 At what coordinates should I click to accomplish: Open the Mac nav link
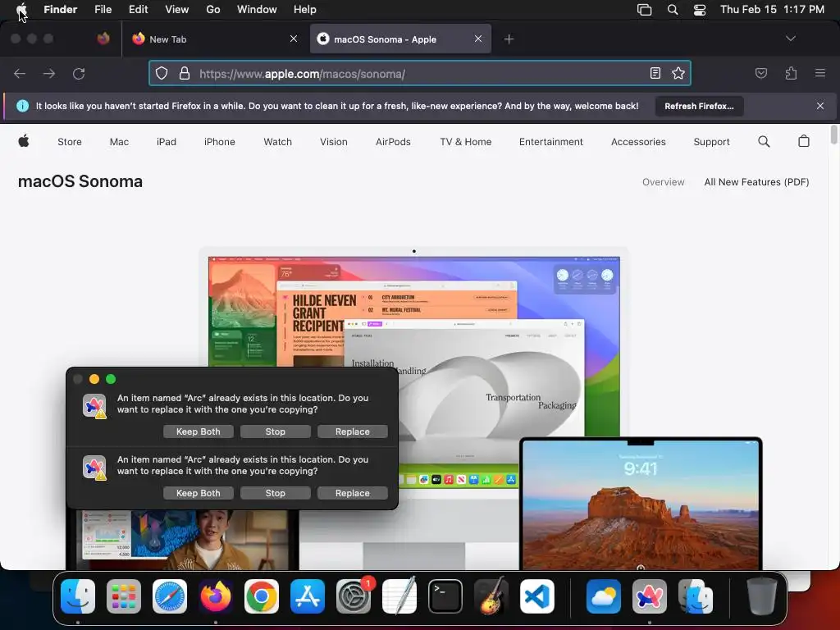point(119,142)
